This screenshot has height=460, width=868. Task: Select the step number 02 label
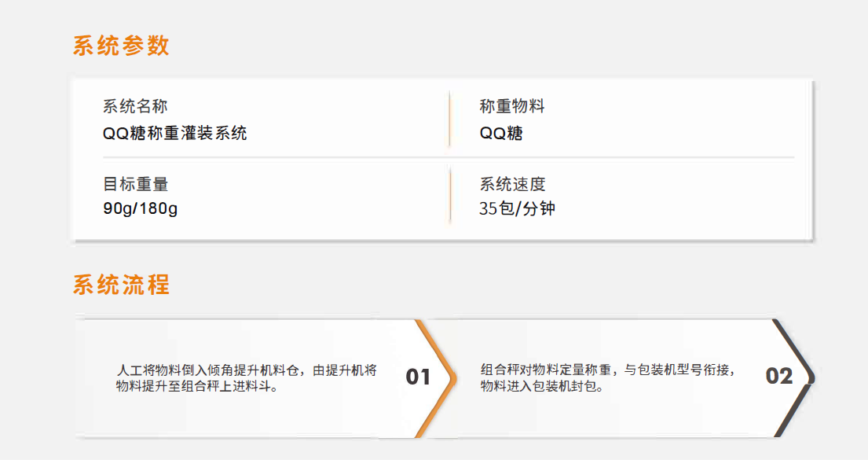pos(779,377)
